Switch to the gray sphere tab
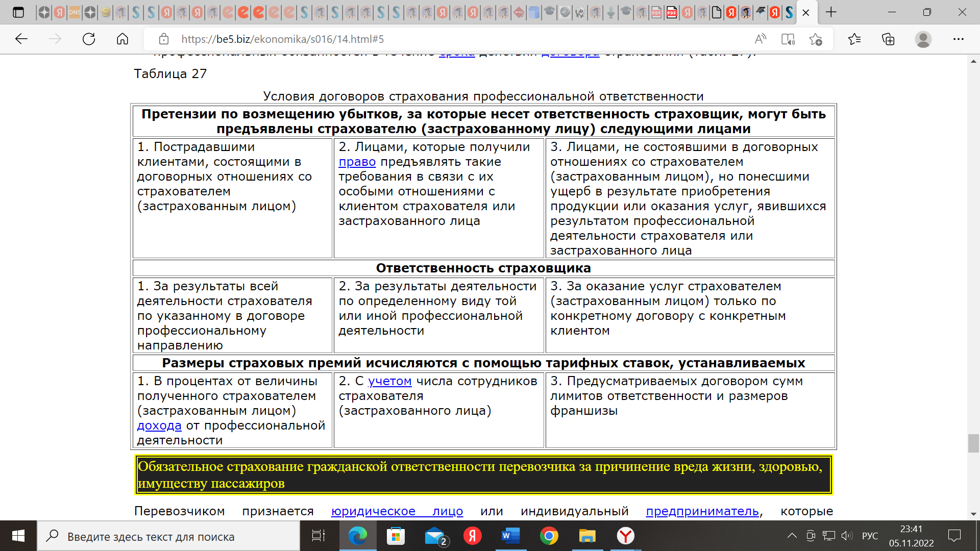This screenshot has width=980, height=551. pos(565,12)
